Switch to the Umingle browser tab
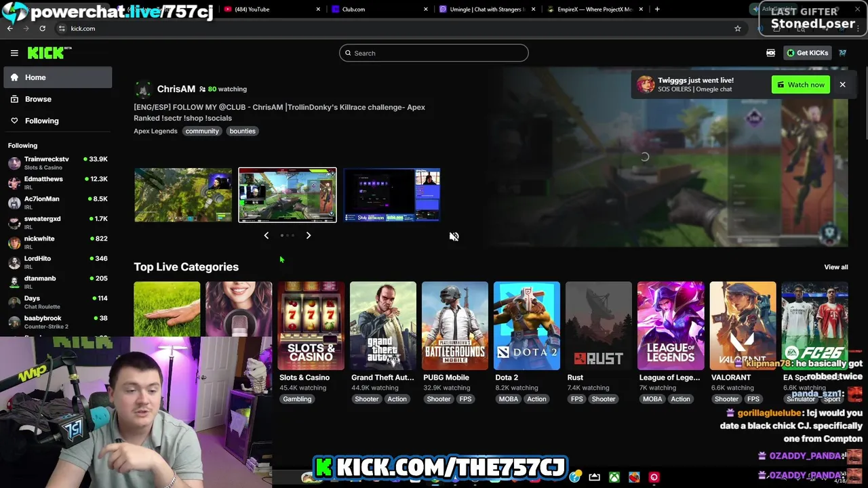Image resolution: width=868 pixels, height=488 pixels. pos(485,9)
